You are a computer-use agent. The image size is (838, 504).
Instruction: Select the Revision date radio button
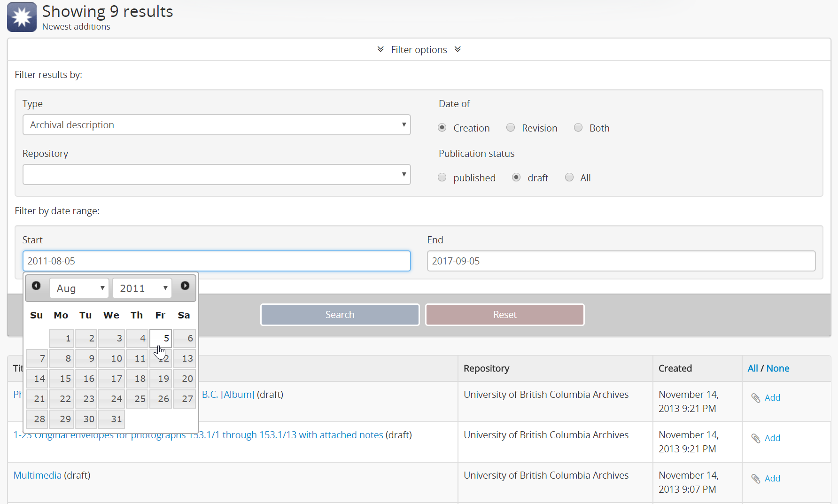click(x=511, y=128)
